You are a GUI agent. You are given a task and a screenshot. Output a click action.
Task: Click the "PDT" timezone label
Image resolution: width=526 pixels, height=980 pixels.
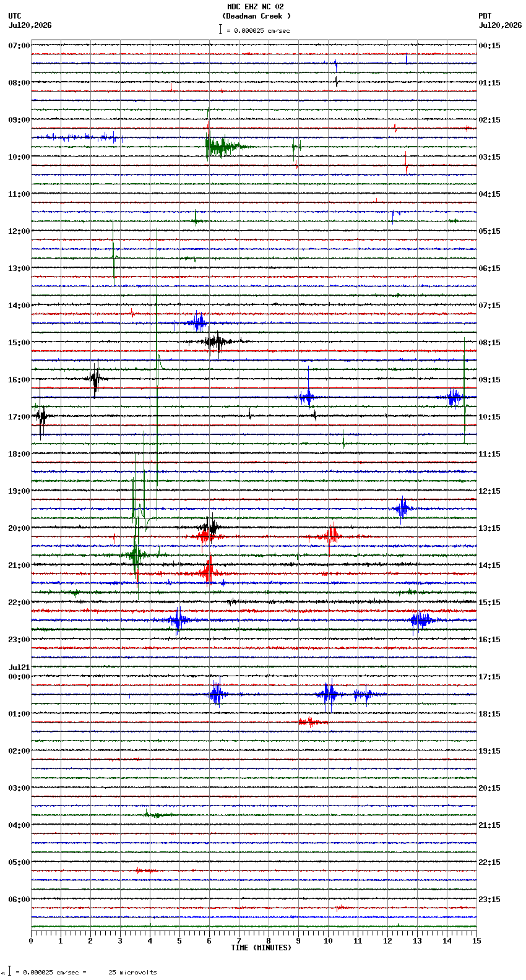pyautogui.click(x=485, y=16)
